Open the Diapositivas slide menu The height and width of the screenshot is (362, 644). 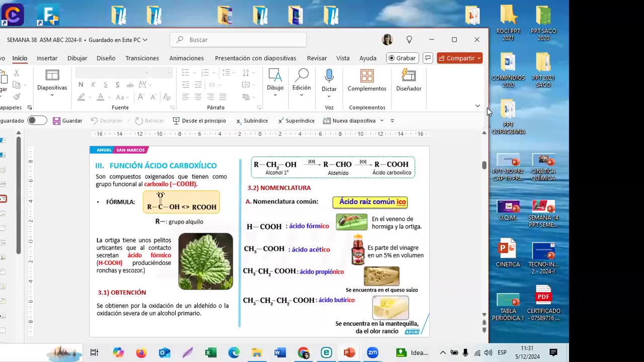(52, 83)
